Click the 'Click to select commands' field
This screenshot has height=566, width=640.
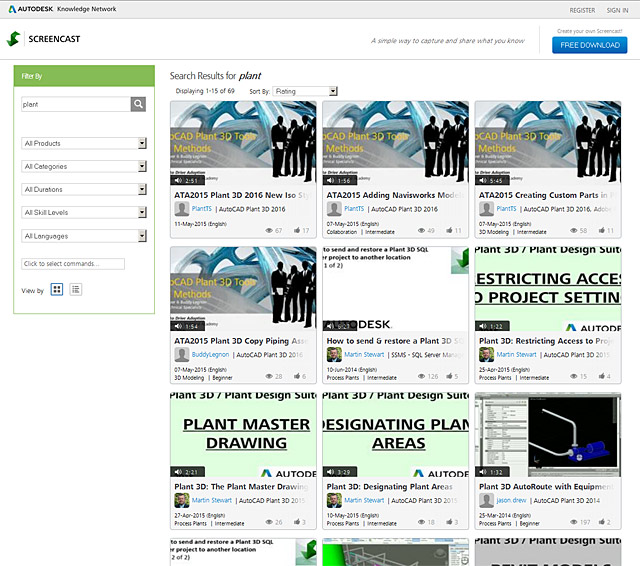tap(73, 264)
